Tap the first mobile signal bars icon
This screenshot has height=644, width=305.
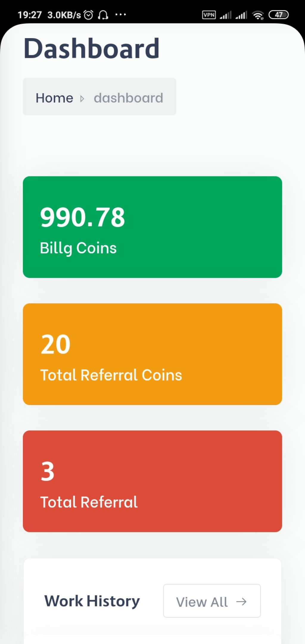225,15
